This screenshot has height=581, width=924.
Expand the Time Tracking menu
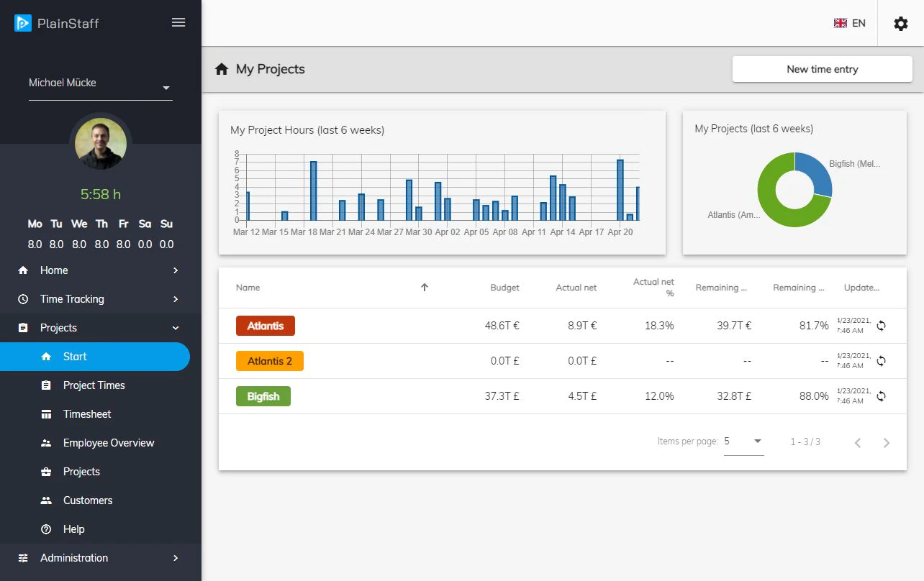(101, 299)
